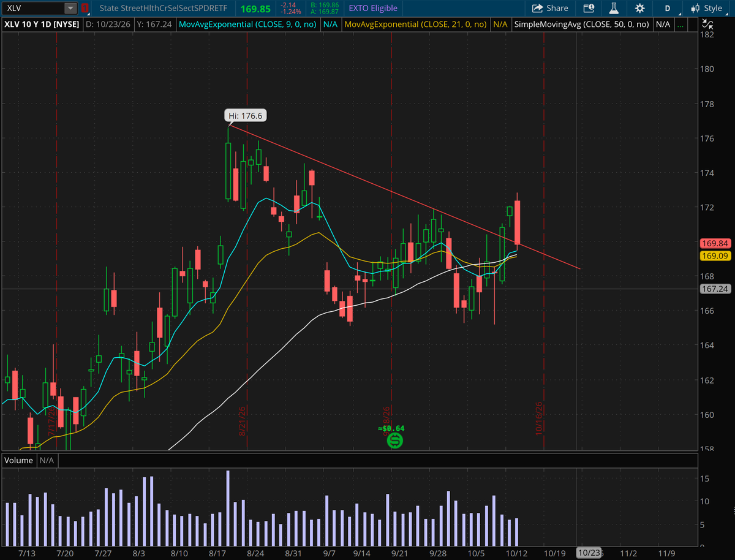Click the Y: 167.24 value readout

click(154, 25)
